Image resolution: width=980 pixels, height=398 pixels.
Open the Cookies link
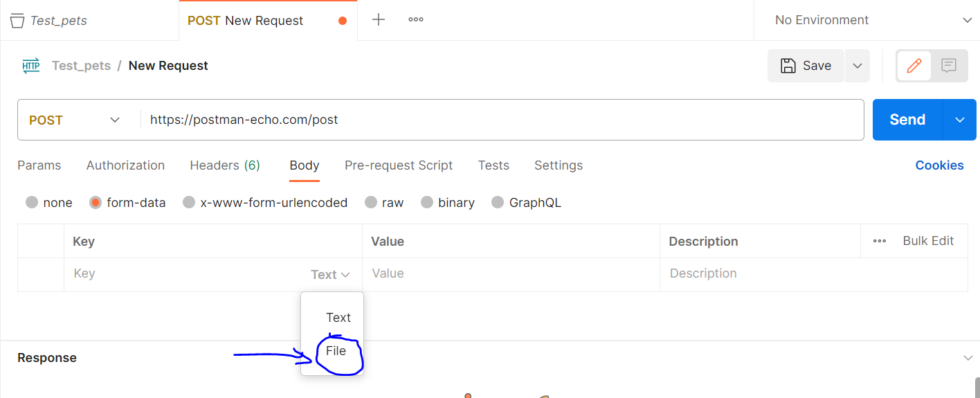[939, 165]
